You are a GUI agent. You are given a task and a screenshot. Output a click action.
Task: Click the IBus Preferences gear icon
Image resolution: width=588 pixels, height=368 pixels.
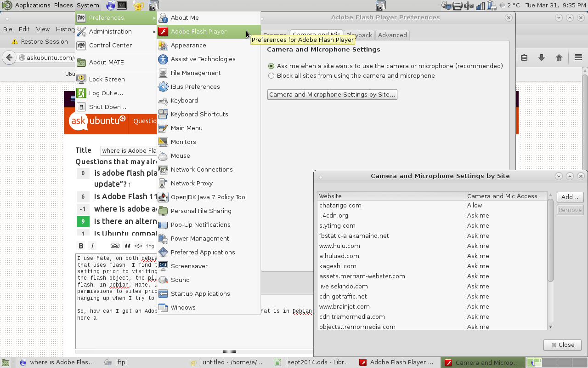[x=163, y=86]
